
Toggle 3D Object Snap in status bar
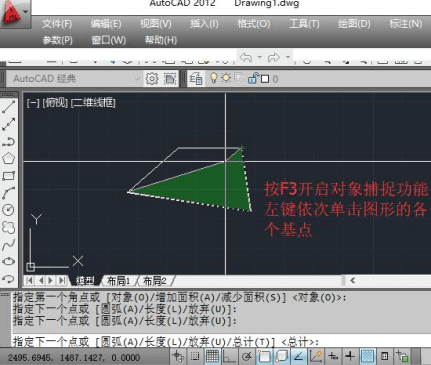tap(281, 357)
